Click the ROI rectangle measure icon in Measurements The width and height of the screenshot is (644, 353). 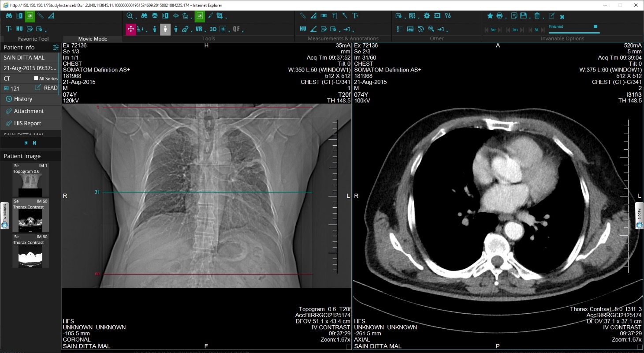tap(324, 15)
